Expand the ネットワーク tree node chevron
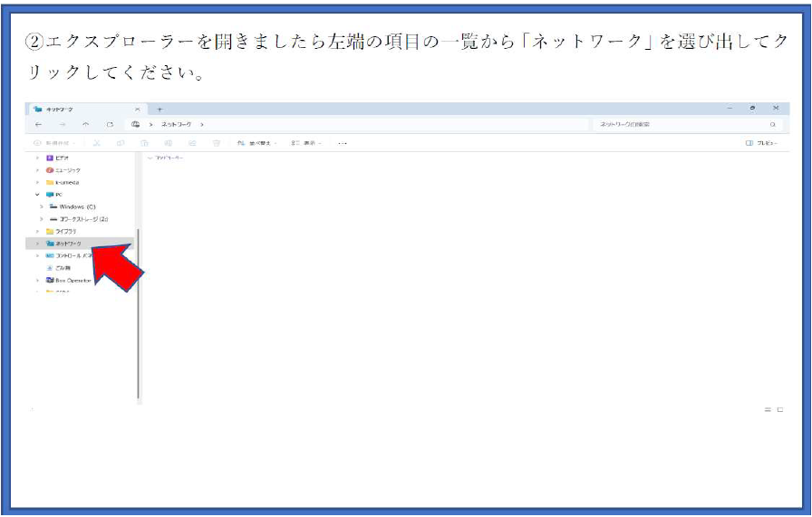This screenshot has height=517, width=812. [x=37, y=244]
